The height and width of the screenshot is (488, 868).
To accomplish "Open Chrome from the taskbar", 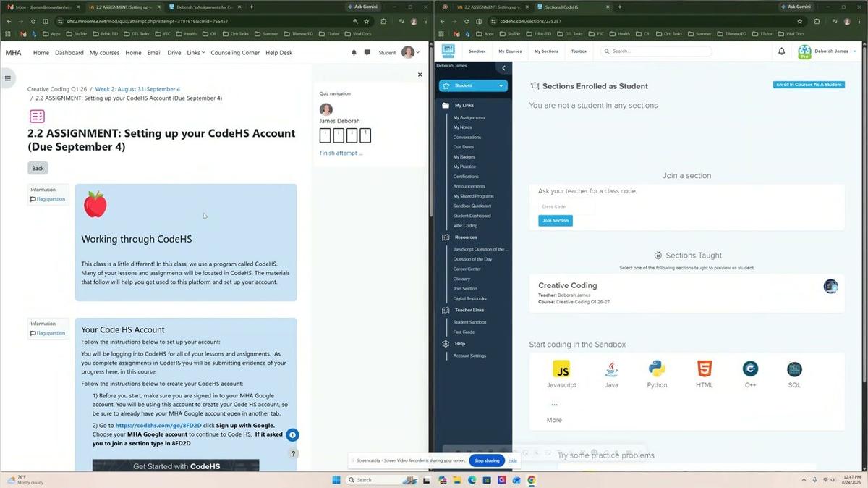I will pos(532,480).
